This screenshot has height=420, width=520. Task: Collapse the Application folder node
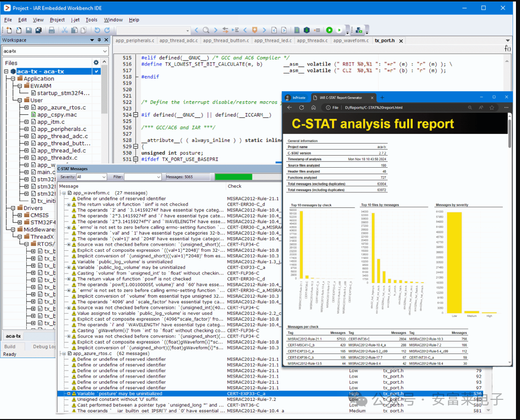[13, 79]
